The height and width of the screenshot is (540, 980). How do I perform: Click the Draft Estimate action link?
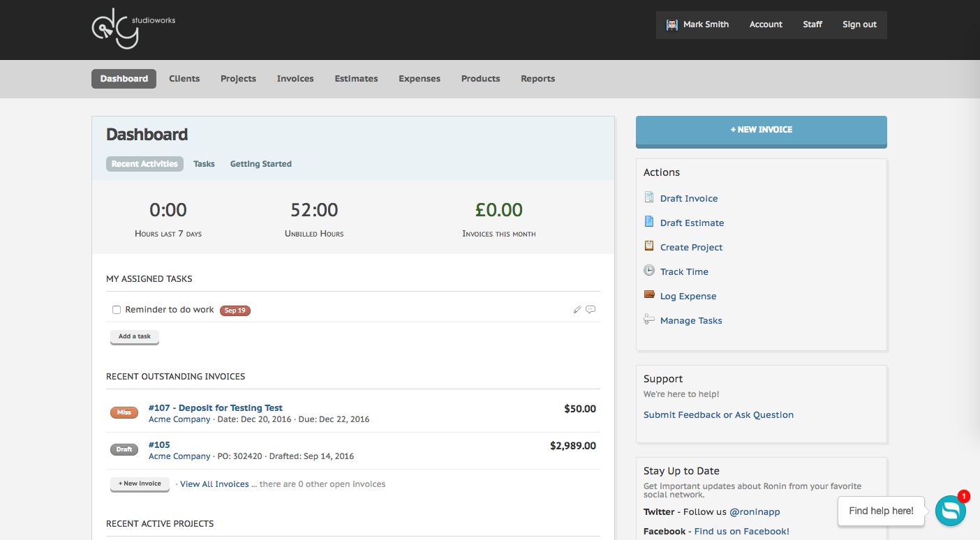[692, 223]
